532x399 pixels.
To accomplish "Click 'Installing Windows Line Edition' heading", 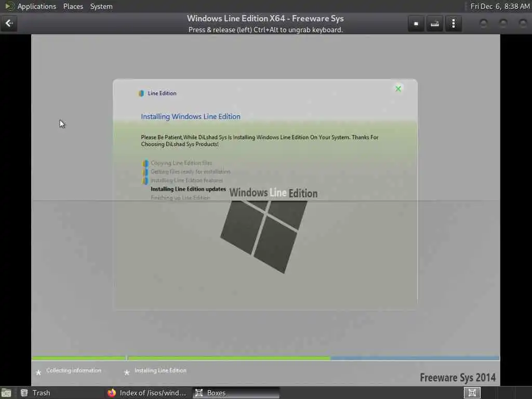I will pos(191,116).
